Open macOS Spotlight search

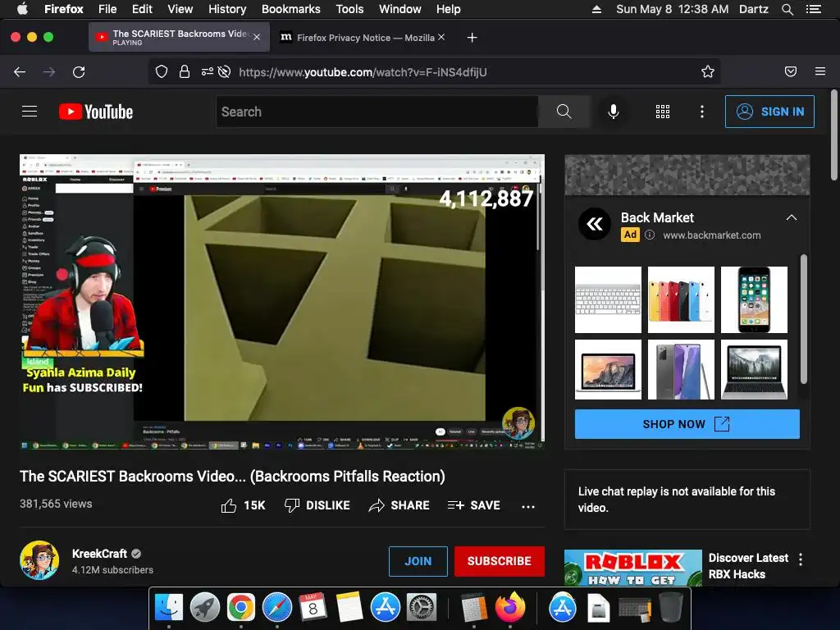[787, 9]
